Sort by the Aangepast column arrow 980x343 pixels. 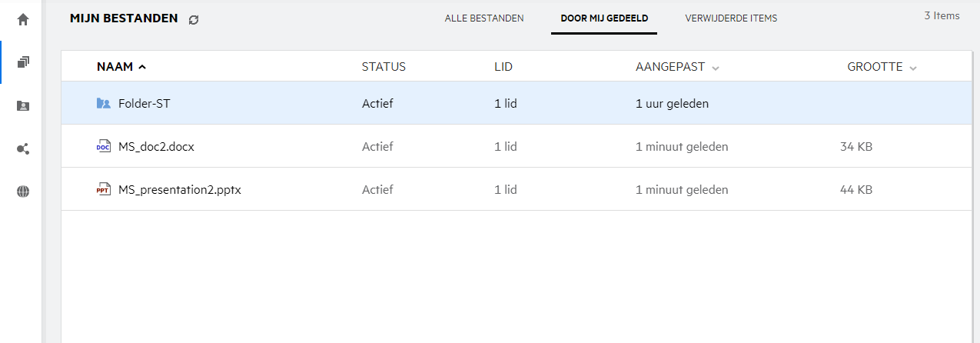(x=716, y=68)
